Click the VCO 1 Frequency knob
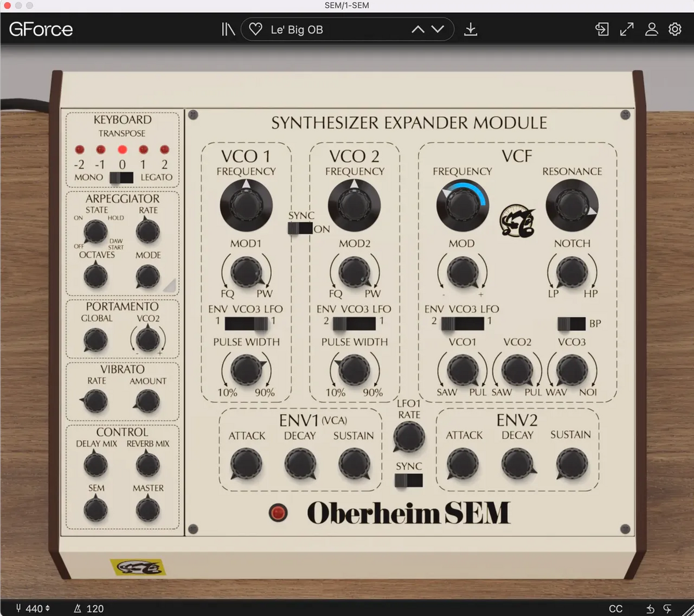This screenshot has width=694, height=616. [x=246, y=205]
